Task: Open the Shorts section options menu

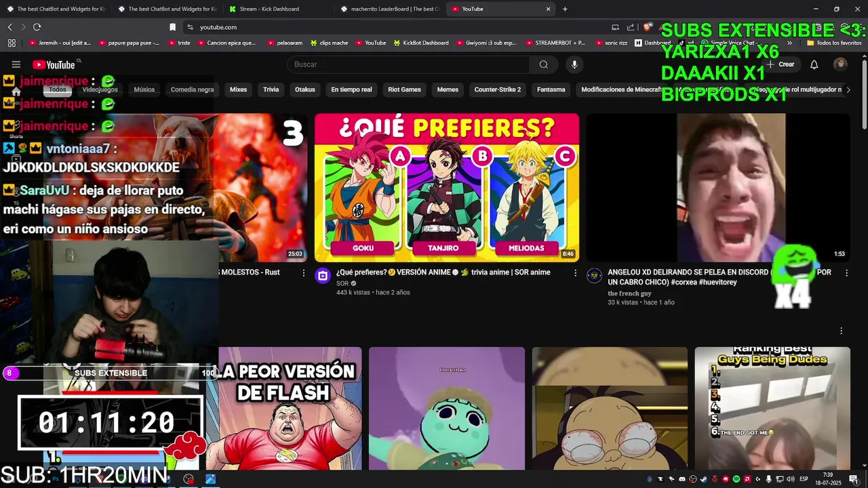Action: coord(842,331)
